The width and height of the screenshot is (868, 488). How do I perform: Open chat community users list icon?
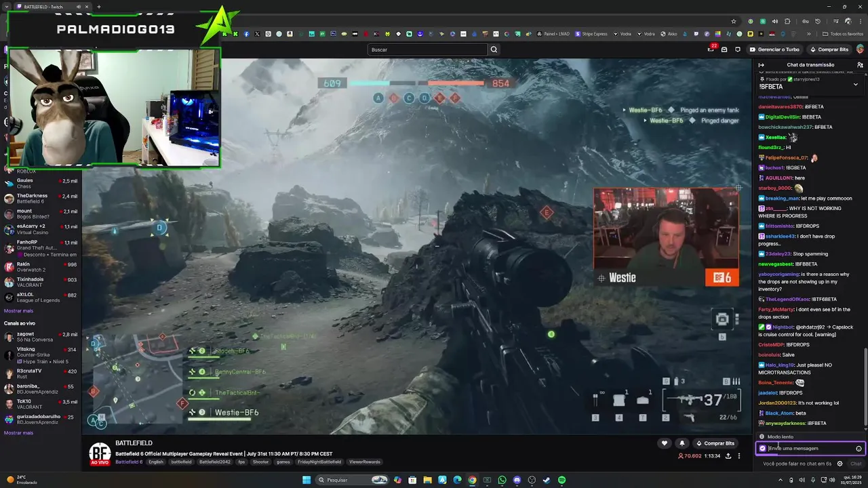click(x=860, y=65)
